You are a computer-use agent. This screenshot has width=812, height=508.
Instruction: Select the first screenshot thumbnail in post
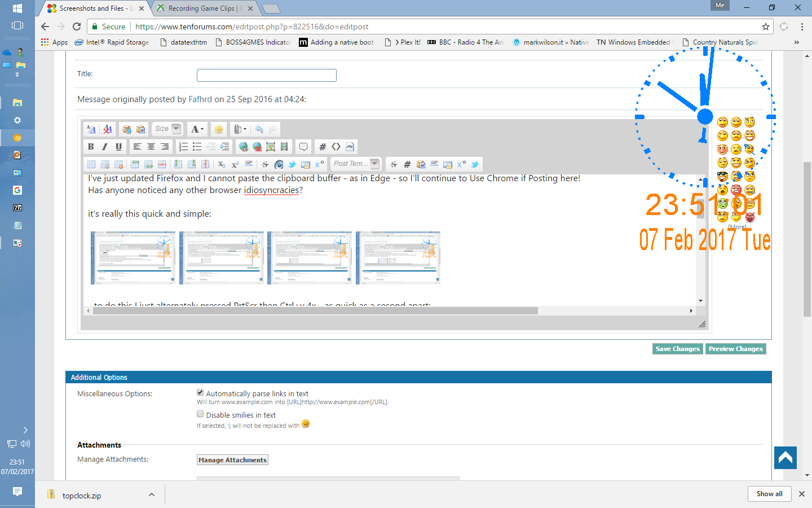click(x=133, y=257)
